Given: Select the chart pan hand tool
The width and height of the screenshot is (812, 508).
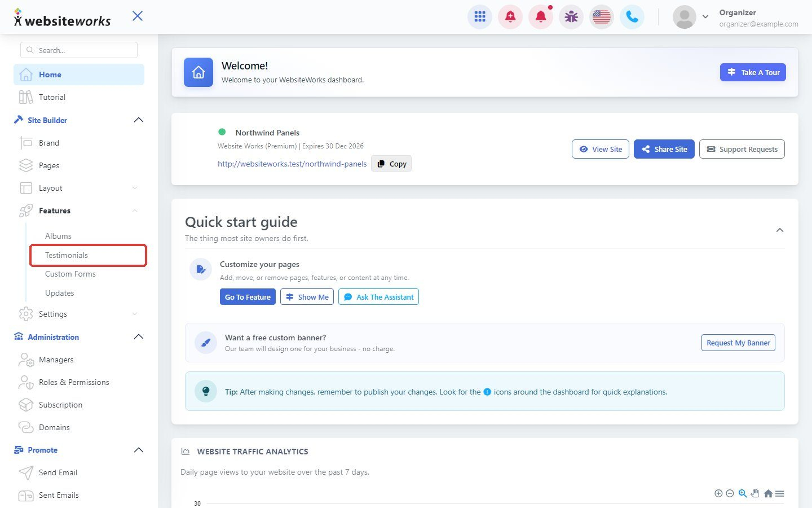Looking at the screenshot, I should click(755, 493).
